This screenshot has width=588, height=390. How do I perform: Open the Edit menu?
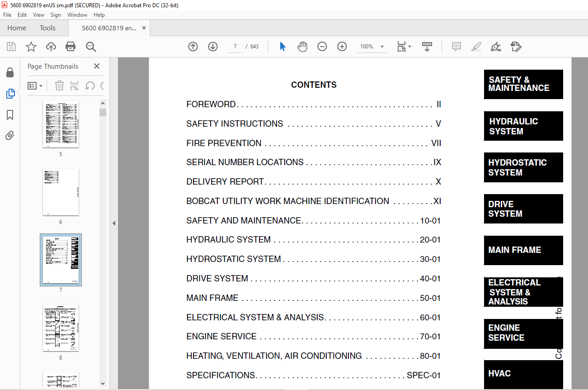22,15
